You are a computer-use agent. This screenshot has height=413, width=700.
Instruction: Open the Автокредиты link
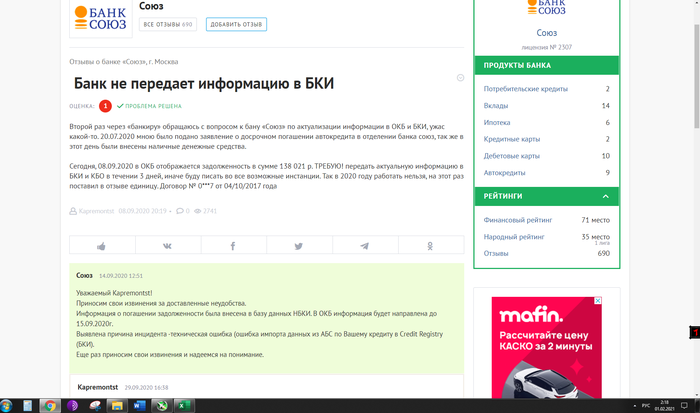pos(504,173)
